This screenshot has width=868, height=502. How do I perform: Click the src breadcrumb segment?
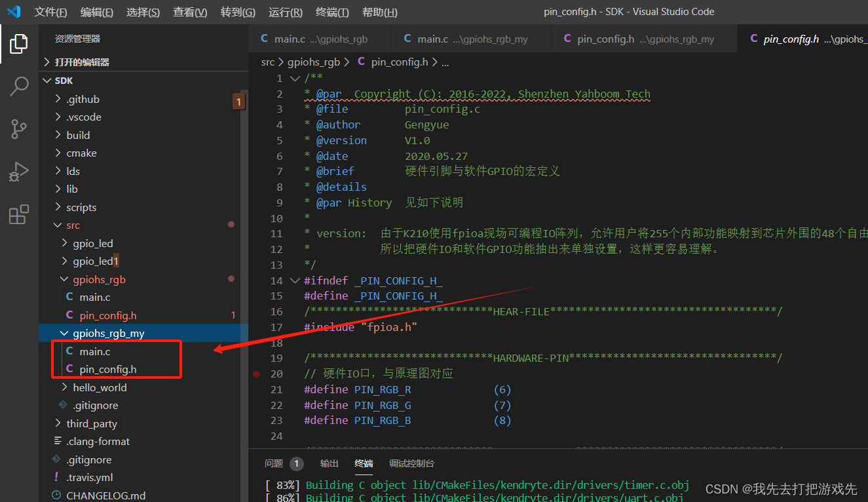pos(268,62)
